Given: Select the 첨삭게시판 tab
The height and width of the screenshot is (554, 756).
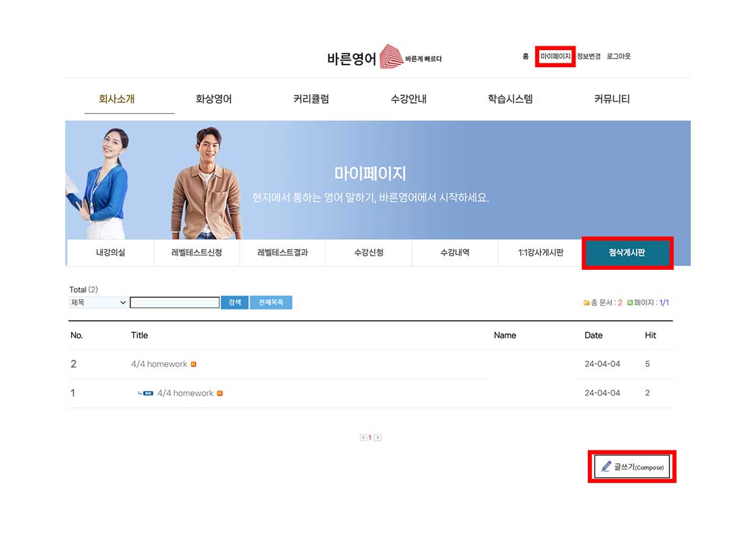Looking at the screenshot, I should 627,253.
